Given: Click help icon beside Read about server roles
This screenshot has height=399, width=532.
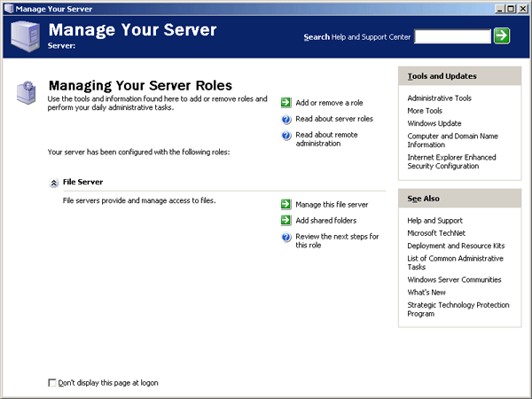Looking at the screenshot, I should click(x=286, y=119).
